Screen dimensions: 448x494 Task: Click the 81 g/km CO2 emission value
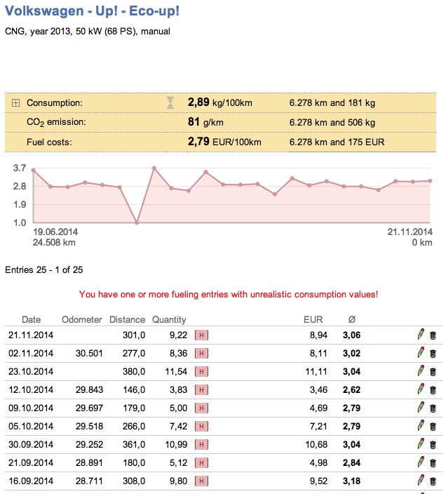coord(205,122)
